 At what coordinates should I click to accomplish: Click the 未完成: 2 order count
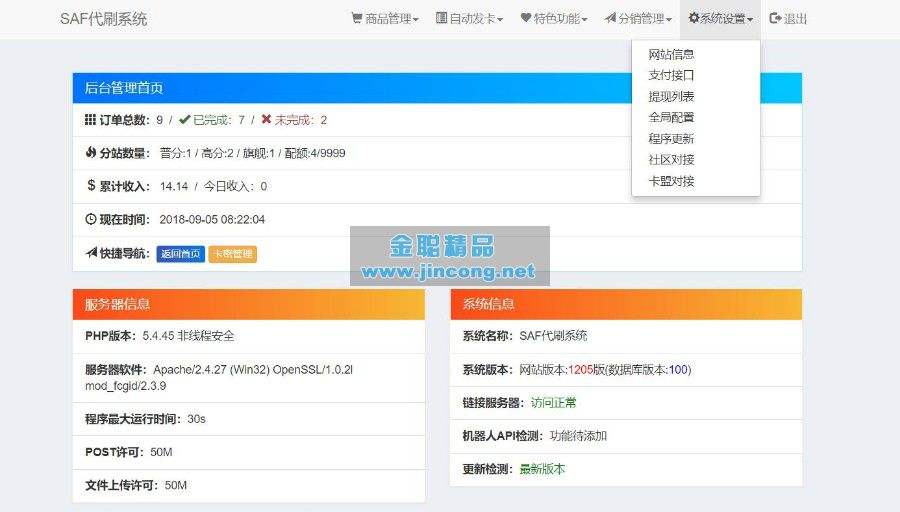click(x=301, y=120)
